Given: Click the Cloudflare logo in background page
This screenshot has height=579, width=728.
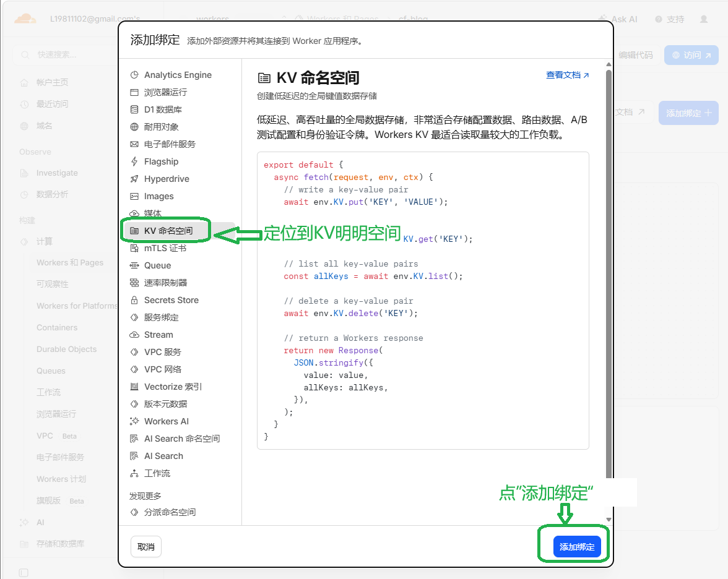Looking at the screenshot, I should click(25, 19).
